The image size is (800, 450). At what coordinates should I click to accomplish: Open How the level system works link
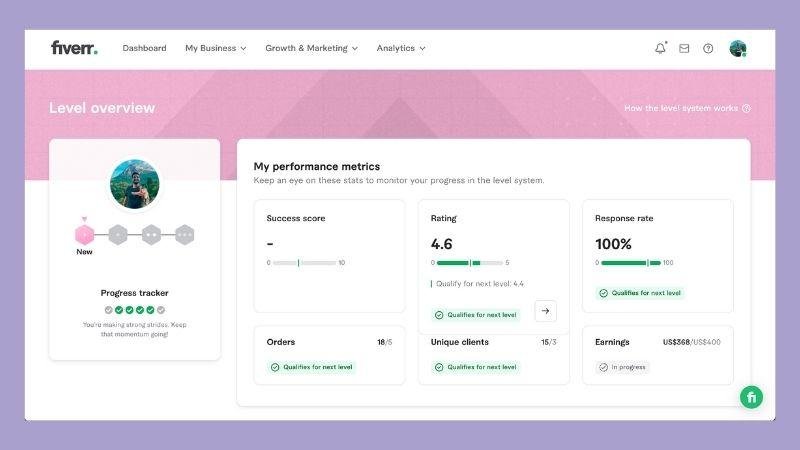coord(686,108)
